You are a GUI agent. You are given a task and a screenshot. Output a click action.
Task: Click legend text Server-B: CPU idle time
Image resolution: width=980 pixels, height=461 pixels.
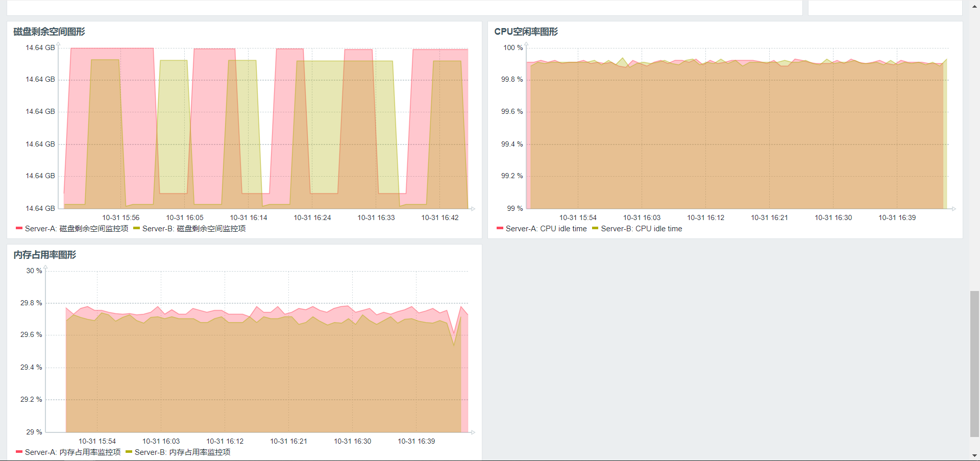[x=642, y=229]
